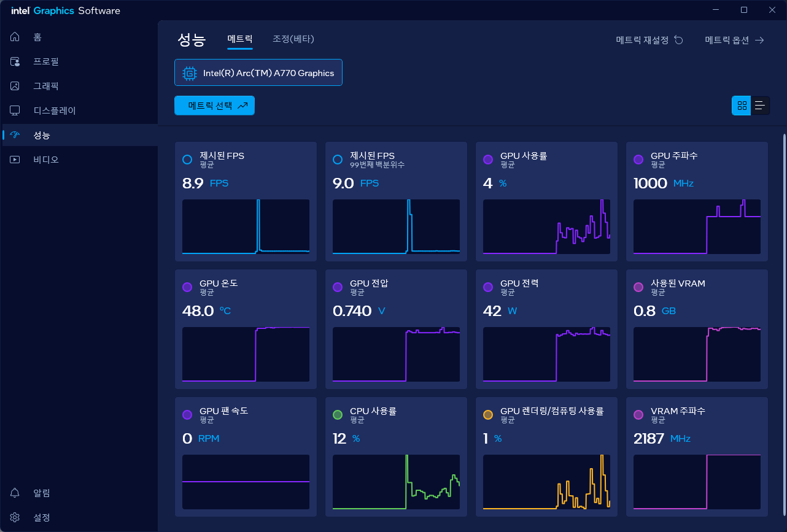Minimize the Intel Graphics Software window
The image size is (787, 532).
[x=716, y=10]
